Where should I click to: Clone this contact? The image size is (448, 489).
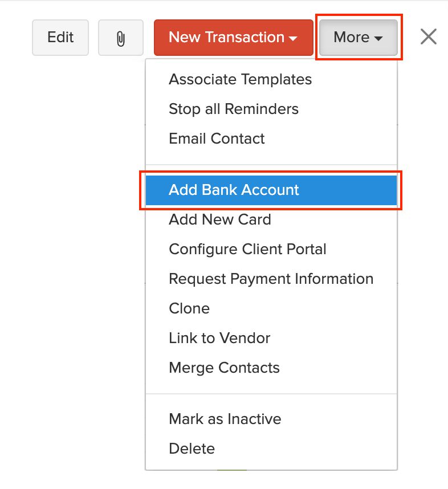[x=189, y=308]
